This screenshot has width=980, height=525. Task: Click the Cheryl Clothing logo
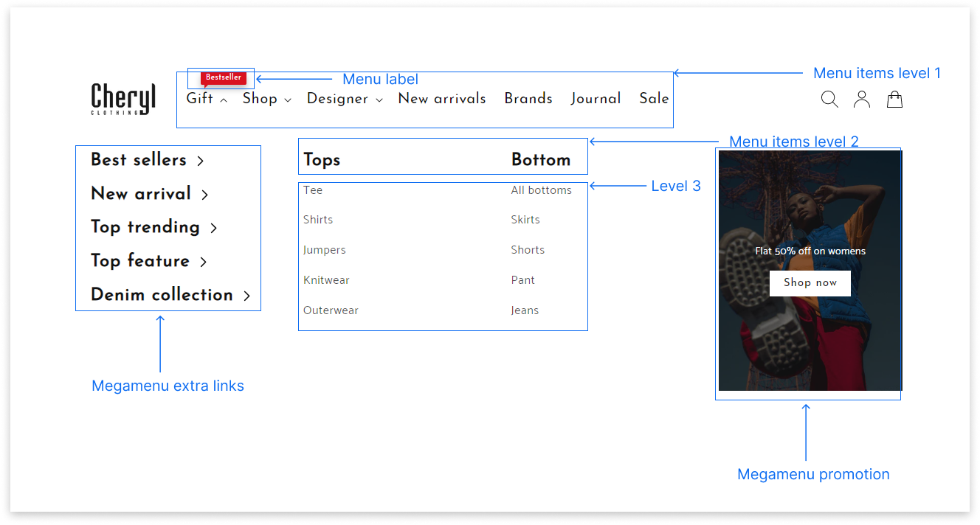point(123,99)
